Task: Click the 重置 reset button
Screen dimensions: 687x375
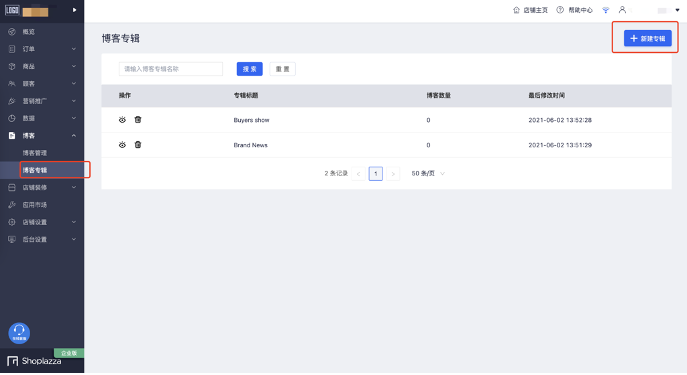Action: (283, 69)
